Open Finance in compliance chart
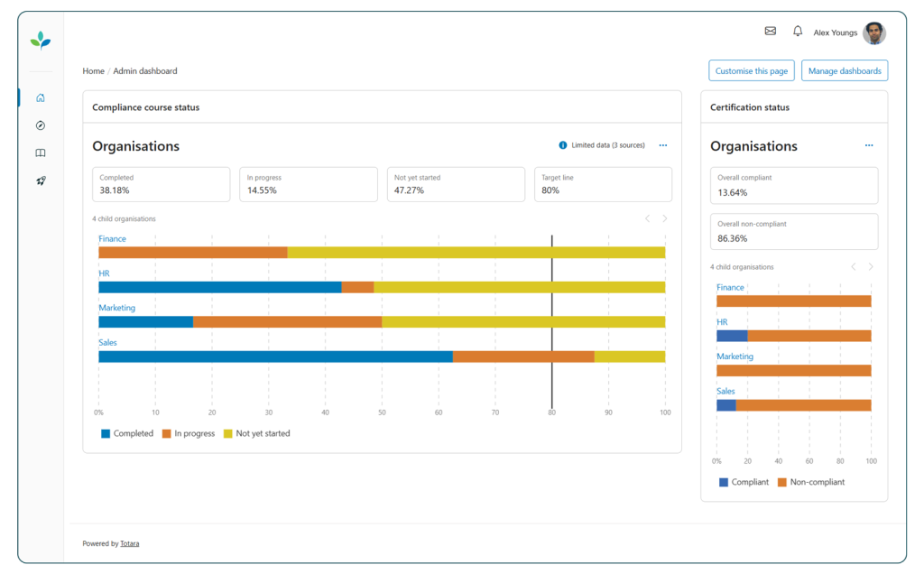The width and height of the screenshot is (924, 574). point(112,238)
